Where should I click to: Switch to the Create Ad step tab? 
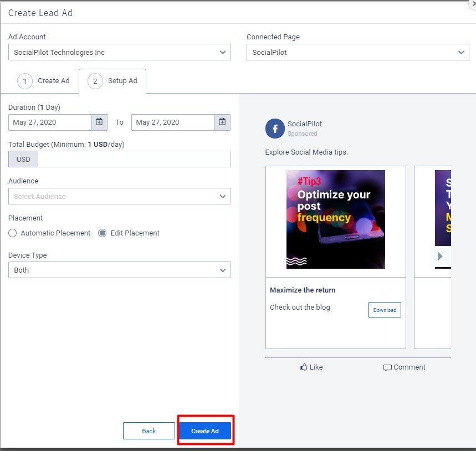[x=44, y=81]
